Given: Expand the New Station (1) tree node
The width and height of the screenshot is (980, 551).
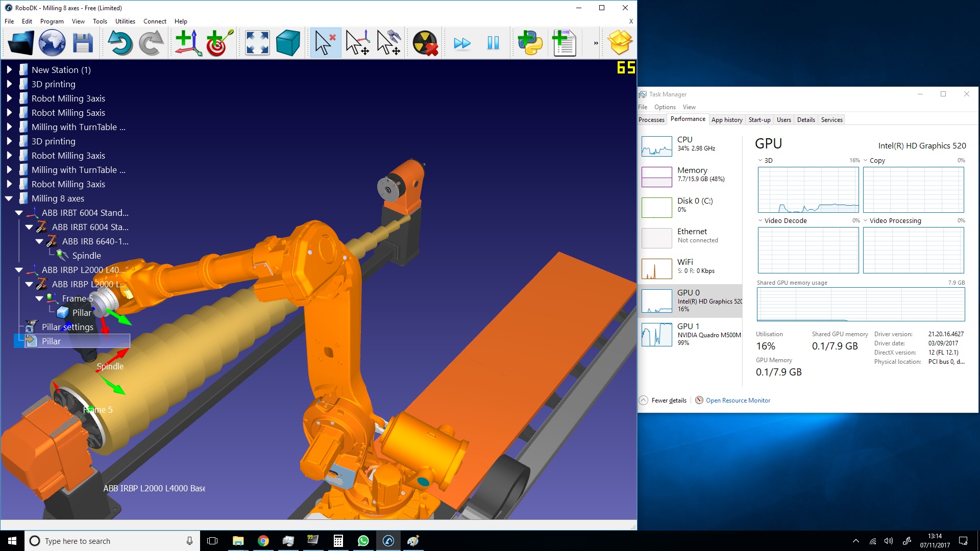Looking at the screenshot, I should pos(9,70).
